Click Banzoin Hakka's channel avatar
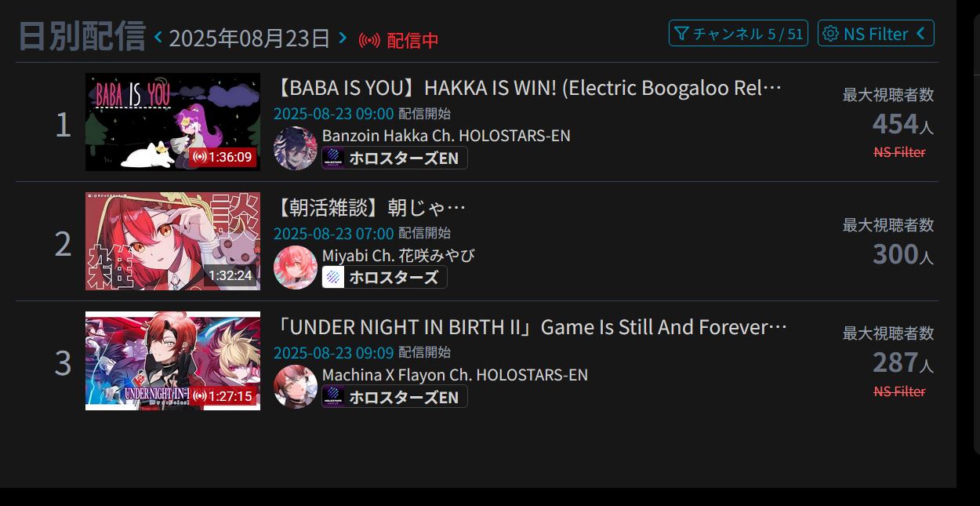This screenshot has width=980, height=506. [296, 147]
